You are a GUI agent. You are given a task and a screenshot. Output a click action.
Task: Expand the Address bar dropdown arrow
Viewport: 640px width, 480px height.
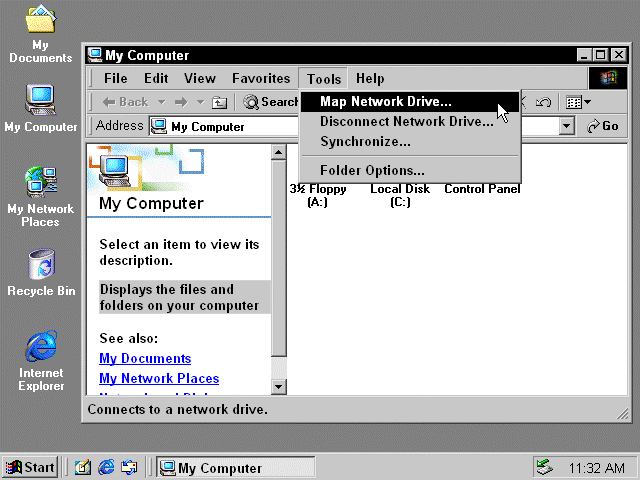pyautogui.click(x=567, y=127)
